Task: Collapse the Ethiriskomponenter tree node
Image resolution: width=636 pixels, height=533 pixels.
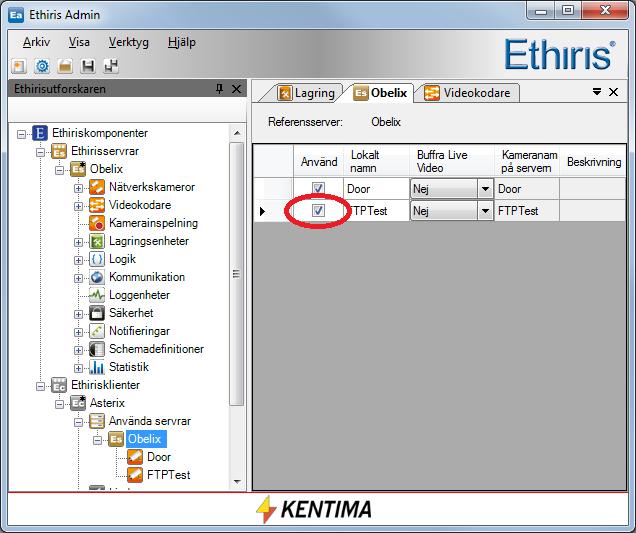Action: click(x=21, y=134)
